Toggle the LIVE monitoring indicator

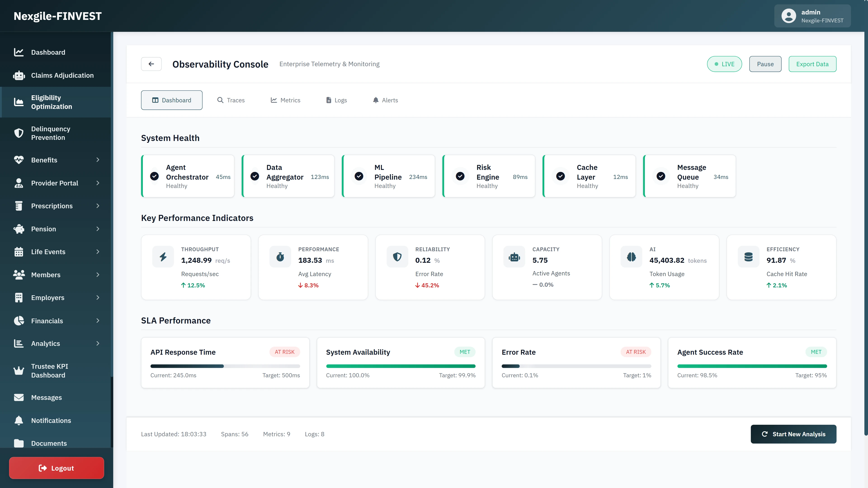coord(724,64)
